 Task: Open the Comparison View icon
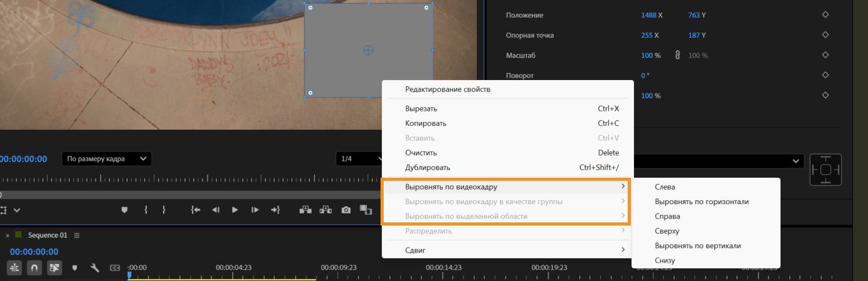[365, 210]
